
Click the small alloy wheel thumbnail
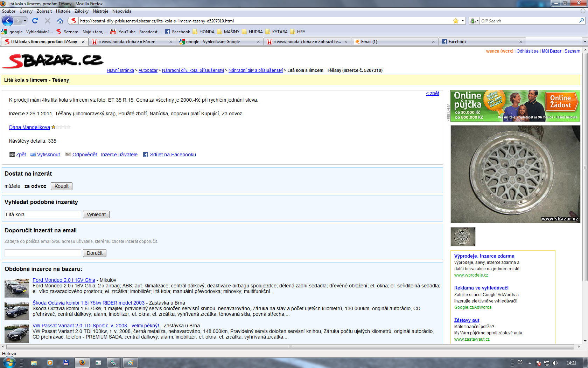point(463,237)
